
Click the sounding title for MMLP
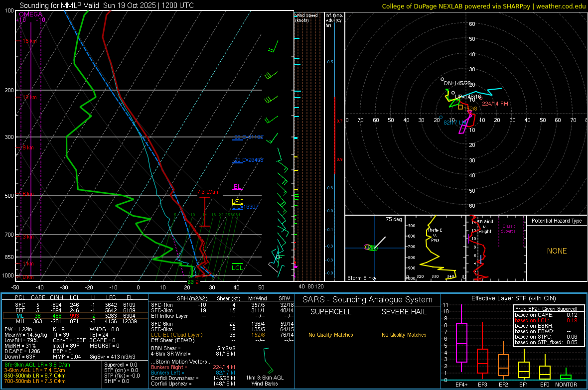(x=107, y=5)
